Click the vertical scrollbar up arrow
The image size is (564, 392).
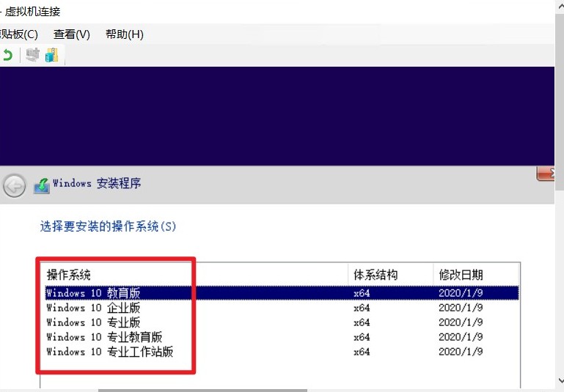point(560,4)
